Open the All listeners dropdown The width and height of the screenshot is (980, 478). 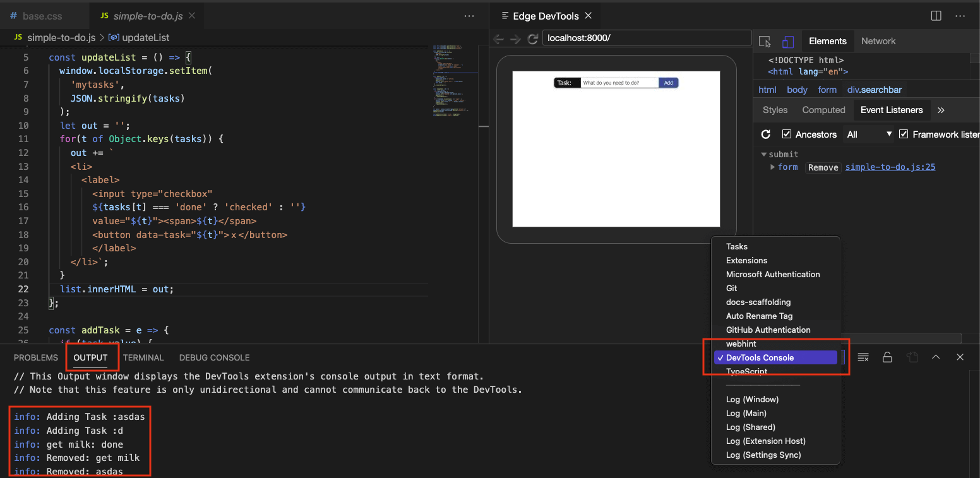(868, 134)
